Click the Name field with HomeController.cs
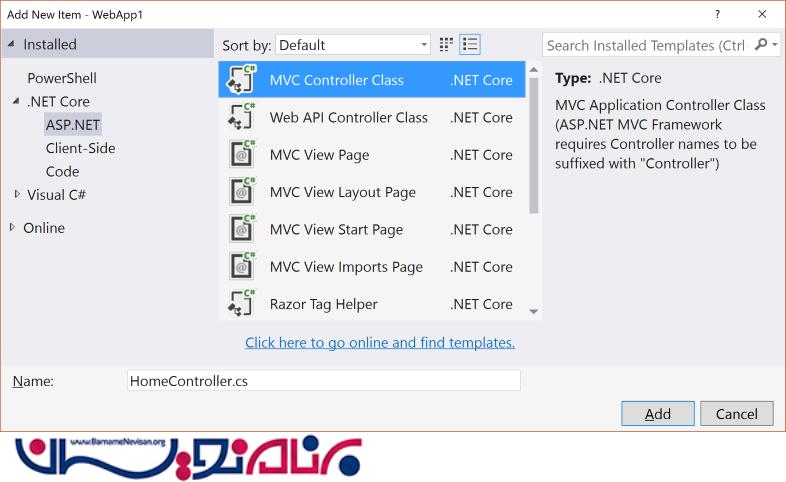 [x=324, y=381]
